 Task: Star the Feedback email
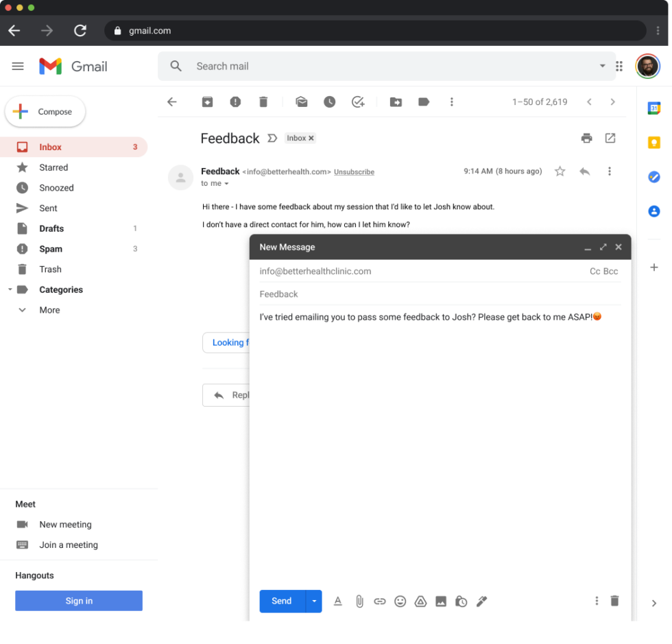(x=560, y=171)
